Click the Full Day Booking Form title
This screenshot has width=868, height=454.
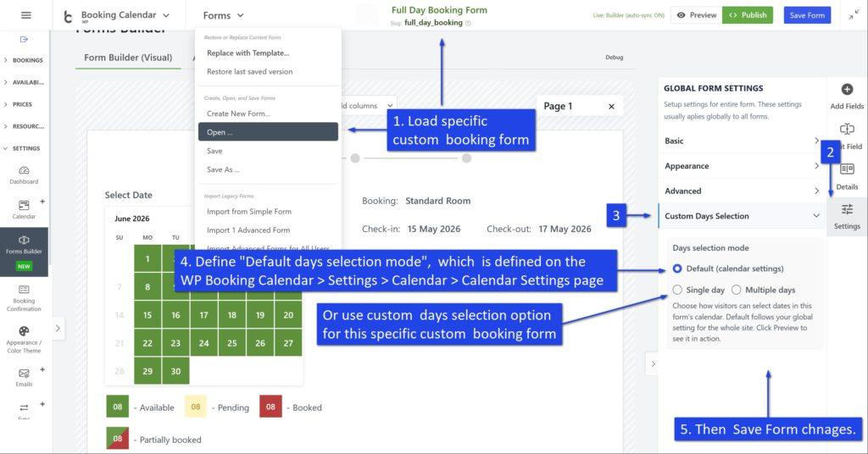click(440, 10)
